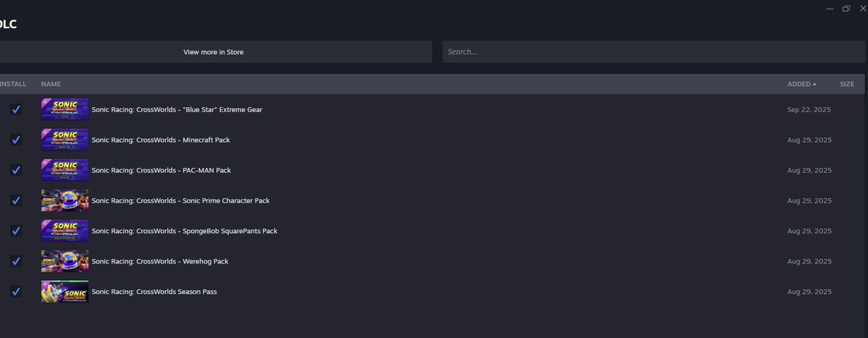Click the "Sep 22, 2025" added date
Viewport: 868px width, 338px height.
coord(809,109)
